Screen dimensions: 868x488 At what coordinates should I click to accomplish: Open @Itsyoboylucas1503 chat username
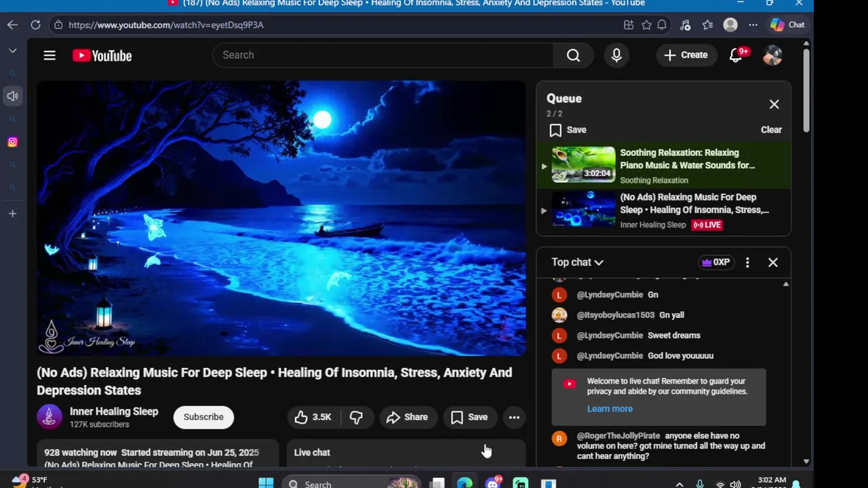(615, 315)
